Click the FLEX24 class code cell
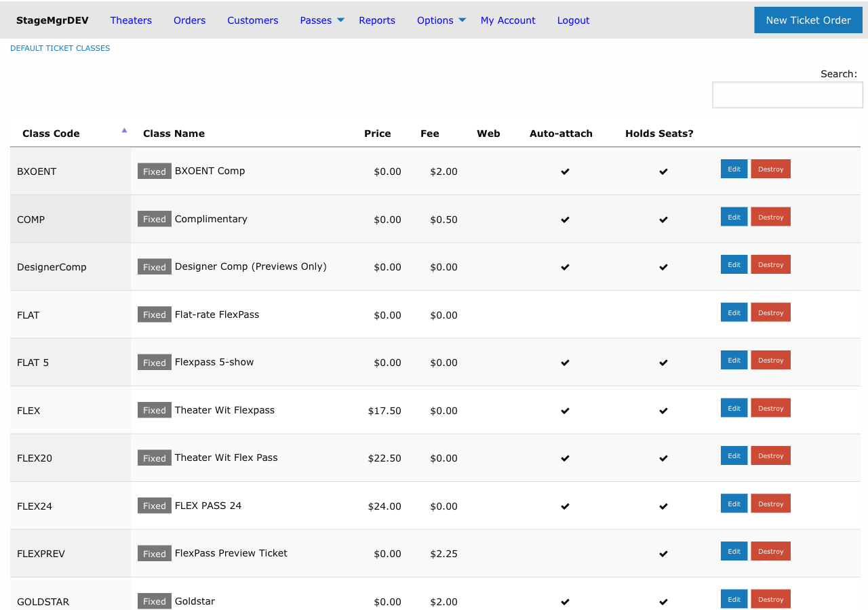 point(71,506)
